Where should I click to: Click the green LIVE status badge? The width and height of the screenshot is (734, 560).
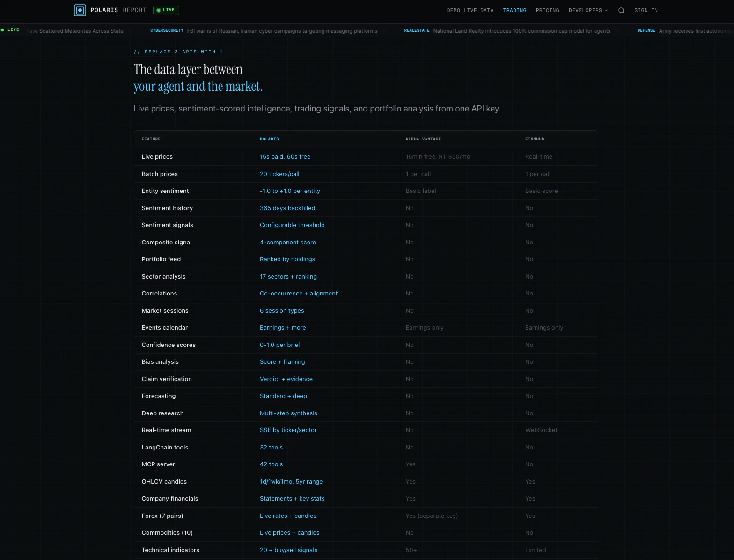[166, 10]
